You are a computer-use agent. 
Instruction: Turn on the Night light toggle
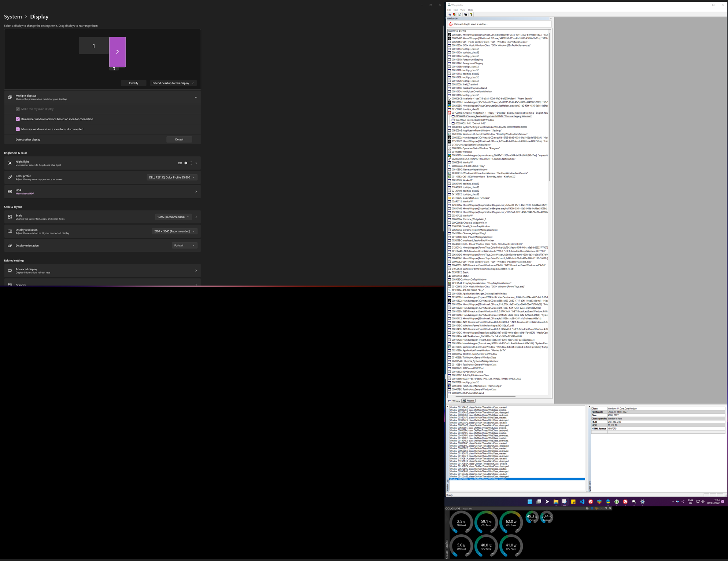pos(188,163)
